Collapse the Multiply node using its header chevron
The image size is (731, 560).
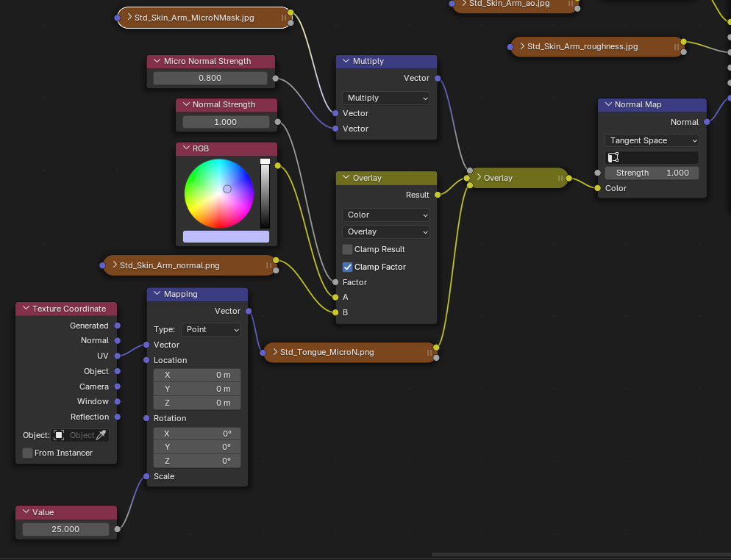[x=346, y=61]
